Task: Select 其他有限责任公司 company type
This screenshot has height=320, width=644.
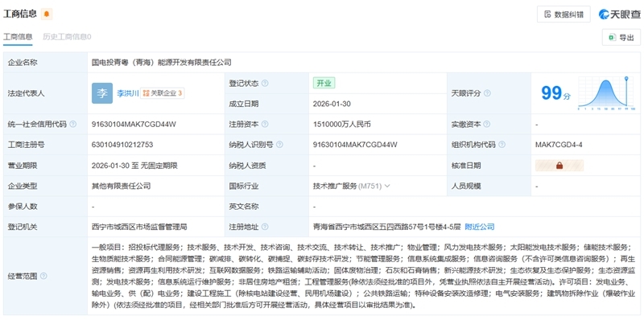Action: [122, 186]
